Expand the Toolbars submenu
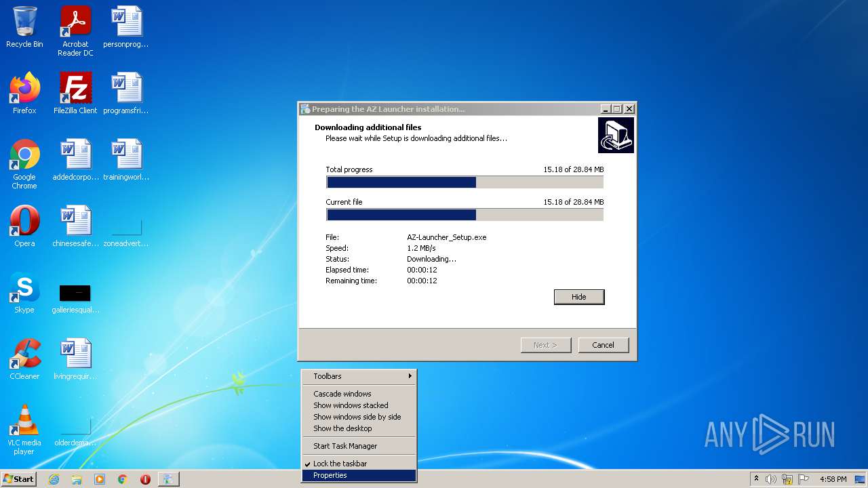 click(x=359, y=376)
